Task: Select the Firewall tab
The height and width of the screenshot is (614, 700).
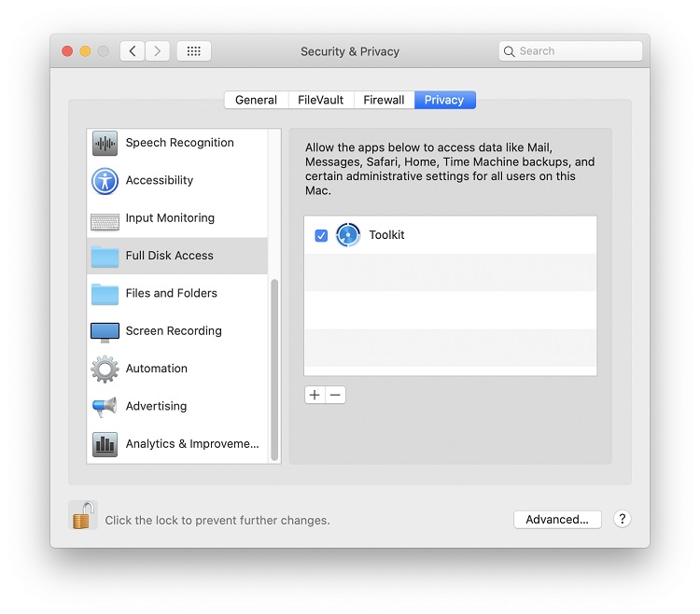Action: [384, 100]
